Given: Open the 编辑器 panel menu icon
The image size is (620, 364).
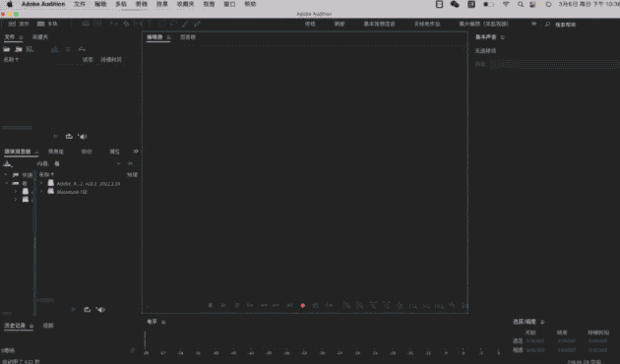Looking at the screenshot, I should tap(169, 37).
